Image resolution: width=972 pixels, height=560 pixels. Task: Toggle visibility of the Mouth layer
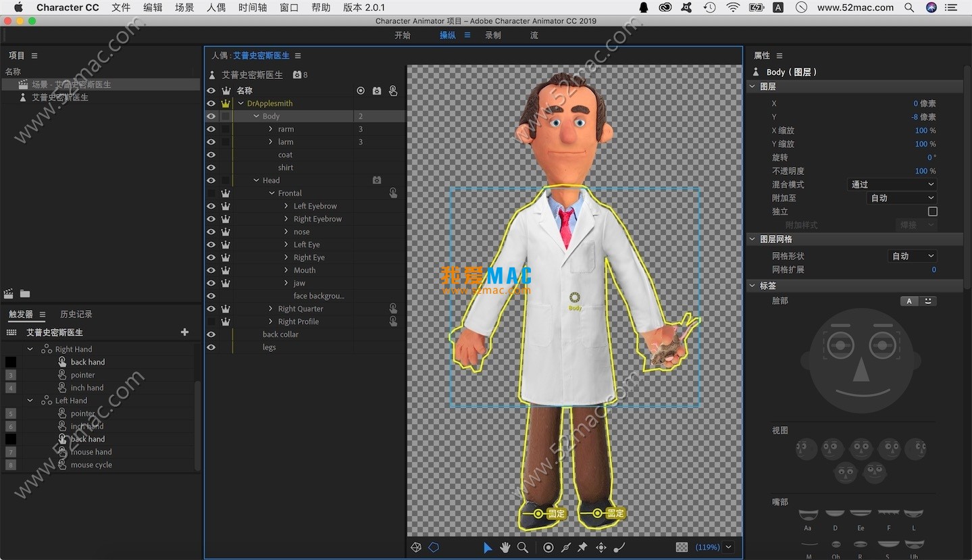[x=211, y=270]
